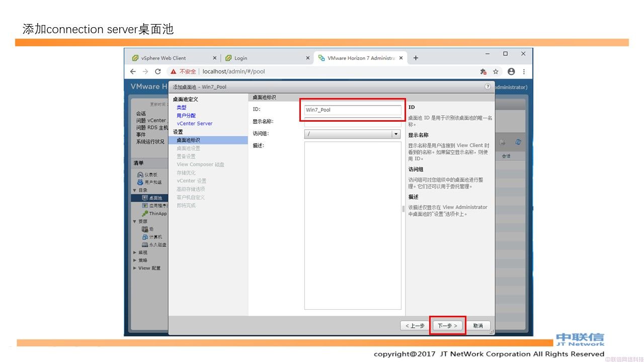The height and width of the screenshot is (362, 644).
Task: Open the Chrome three-dot menu
Action: (x=524, y=71)
